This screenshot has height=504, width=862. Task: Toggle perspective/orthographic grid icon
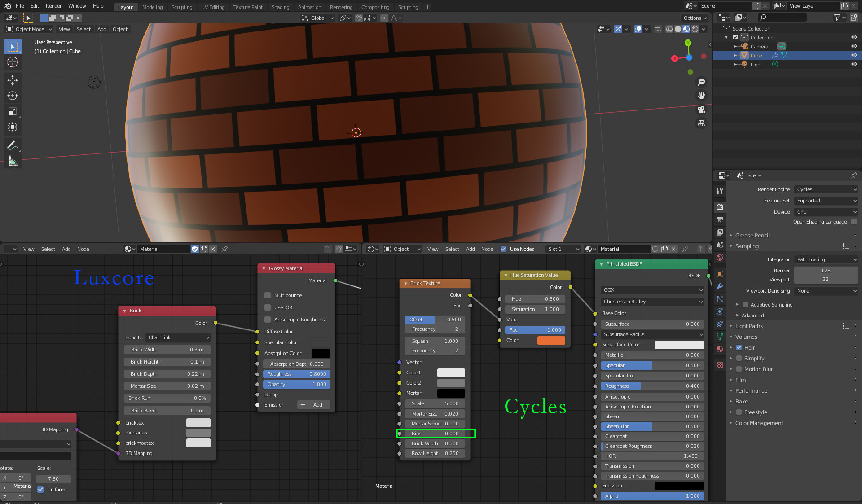[701, 123]
